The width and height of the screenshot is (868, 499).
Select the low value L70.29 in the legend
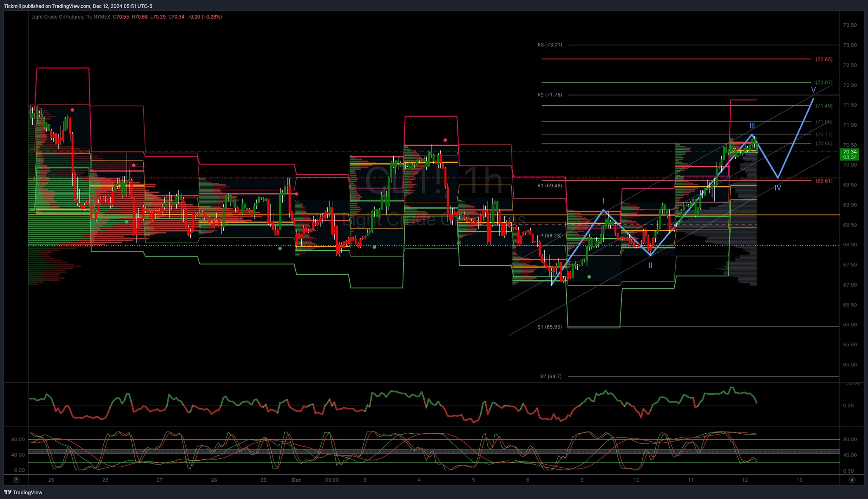158,17
